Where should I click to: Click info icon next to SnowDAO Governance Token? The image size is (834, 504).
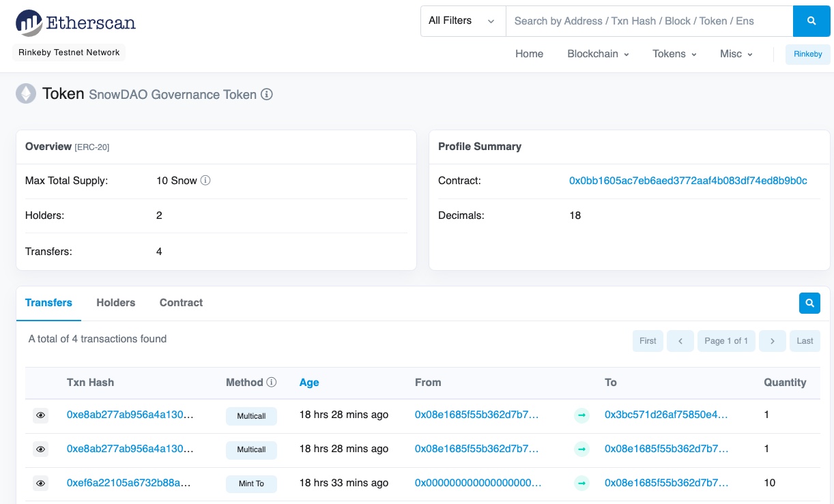pos(267,95)
